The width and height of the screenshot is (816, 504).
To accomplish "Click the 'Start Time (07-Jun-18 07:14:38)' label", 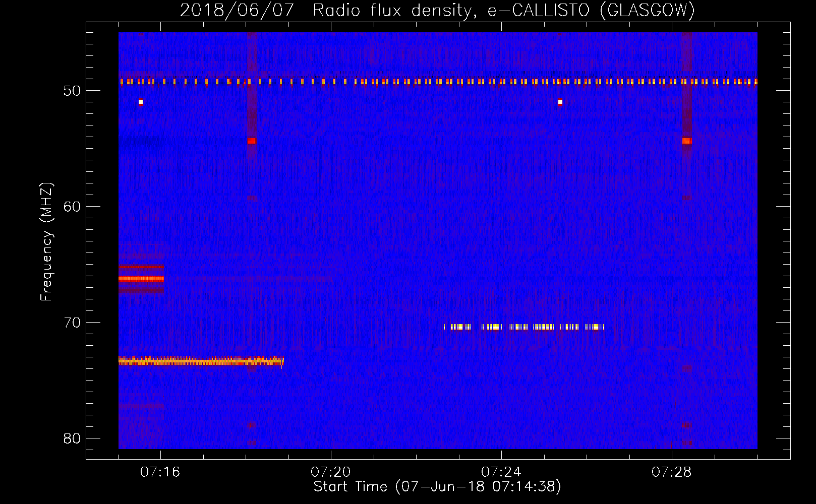I will point(437,487).
